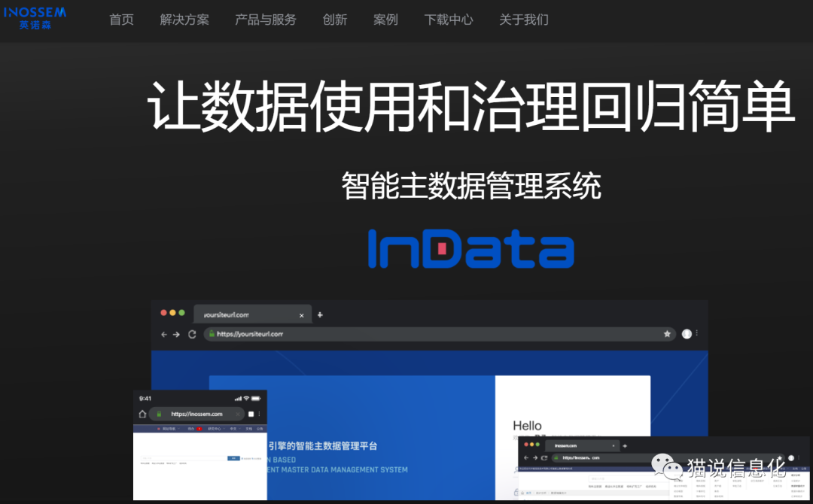This screenshot has height=504, width=813.
Task: Close the yoursiteurl.com tab
Action: 302,315
